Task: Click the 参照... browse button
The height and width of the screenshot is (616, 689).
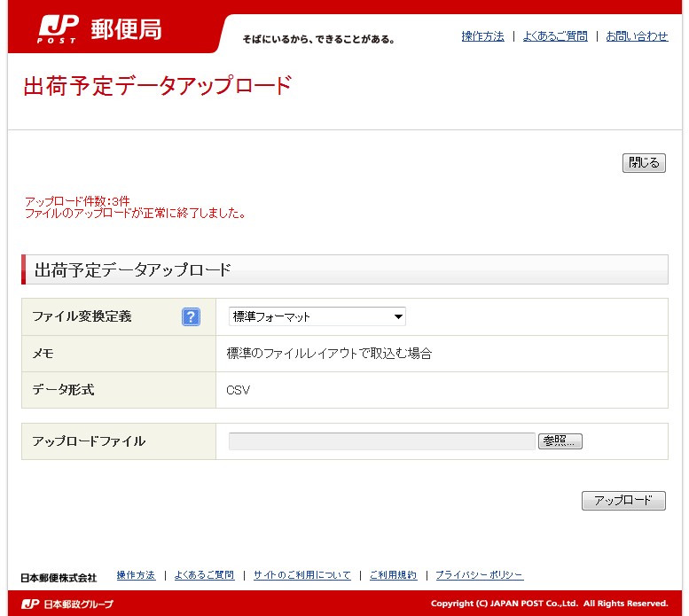Action: [x=560, y=441]
